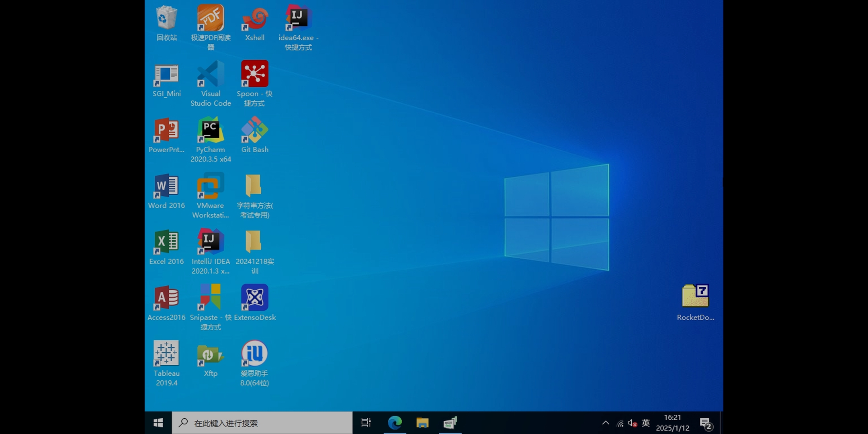The image size is (868, 434).
Task: Select the Xshell desktop shortcut
Action: pyautogui.click(x=254, y=18)
